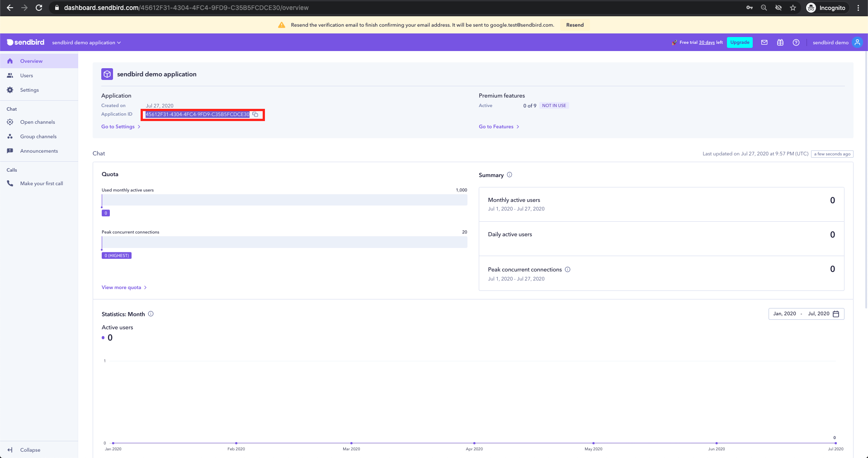
Task: Open the help question mark icon
Action: [x=796, y=42]
